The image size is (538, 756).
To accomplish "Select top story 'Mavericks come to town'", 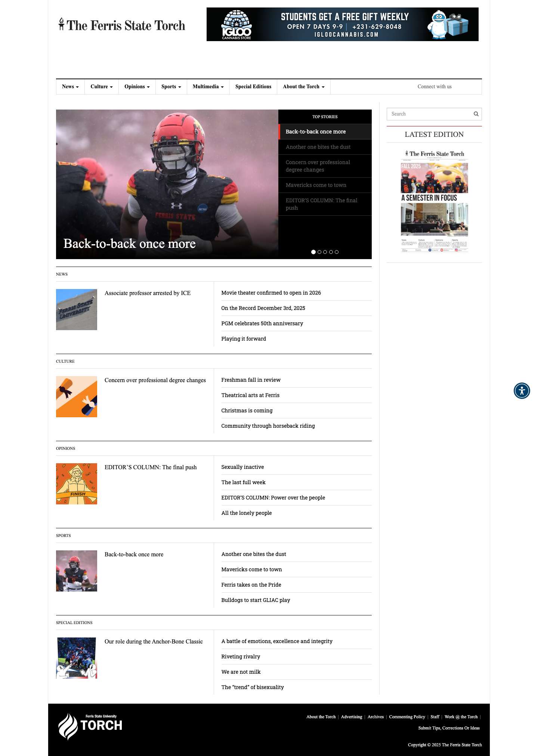I will click(325, 185).
